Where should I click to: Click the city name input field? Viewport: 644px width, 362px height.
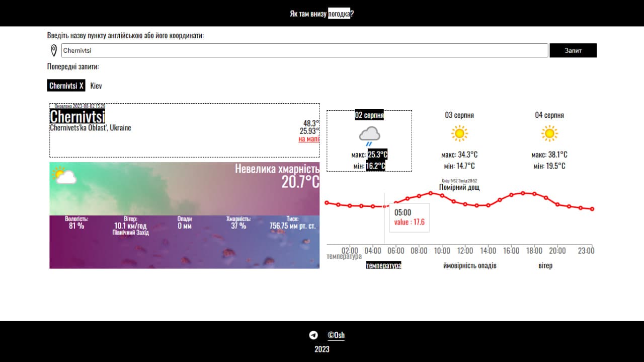304,50
